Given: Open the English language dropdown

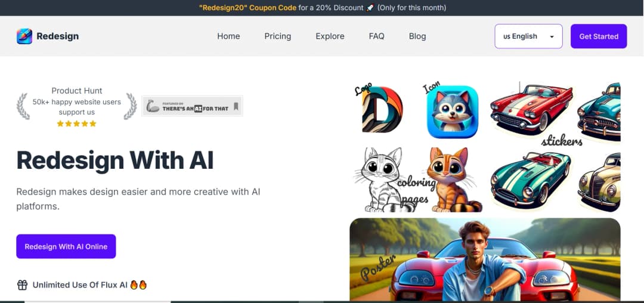Looking at the screenshot, I should (521, 36).
